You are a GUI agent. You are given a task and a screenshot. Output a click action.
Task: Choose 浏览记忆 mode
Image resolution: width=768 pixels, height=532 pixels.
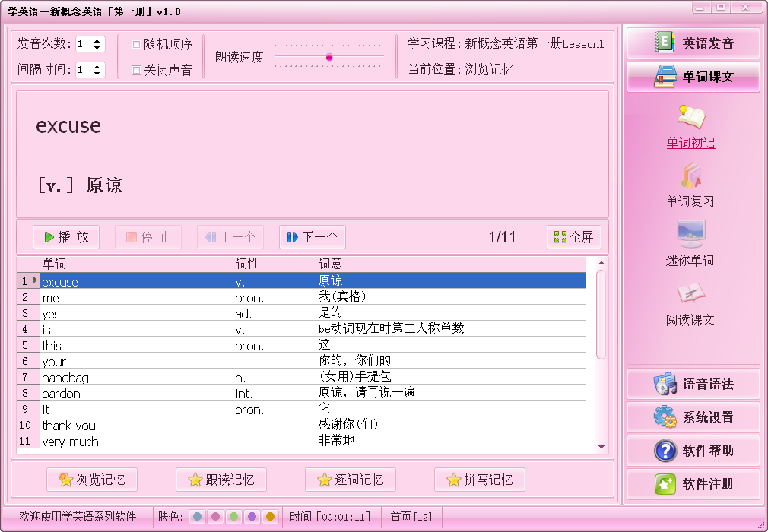tap(92, 480)
